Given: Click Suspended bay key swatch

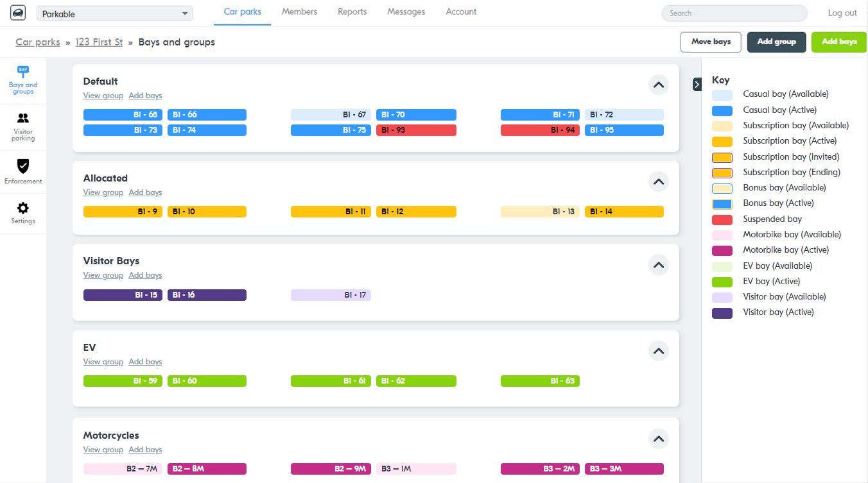Looking at the screenshot, I should (722, 220).
